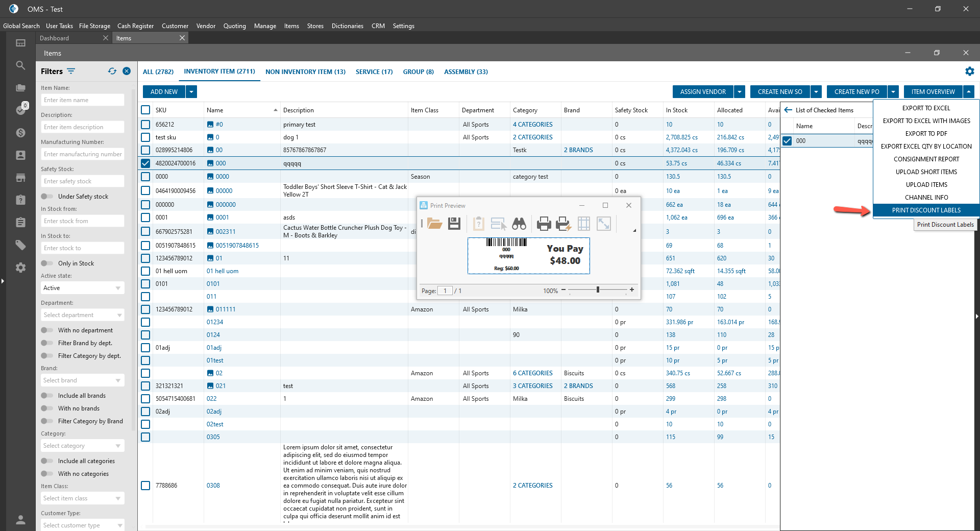Click the Enter item name field
The height and width of the screenshot is (531, 980).
click(x=82, y=100)
